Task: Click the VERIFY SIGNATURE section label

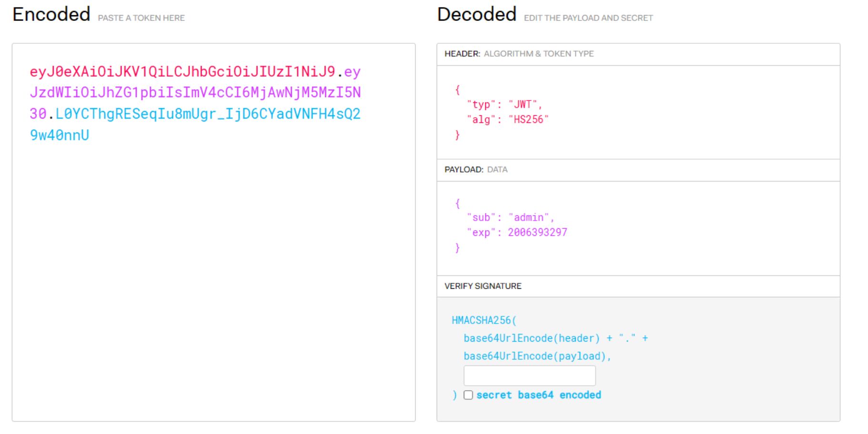Action: pos(483,286)
